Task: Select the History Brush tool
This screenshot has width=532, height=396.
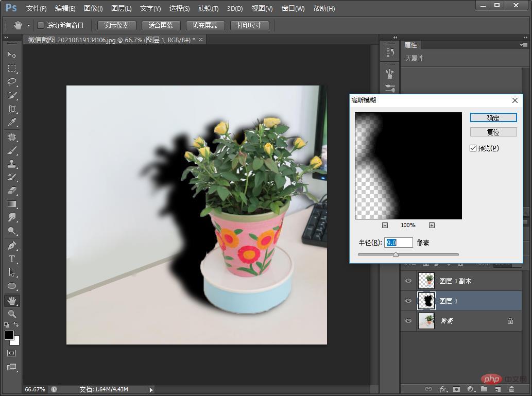Action: point(12,177)
